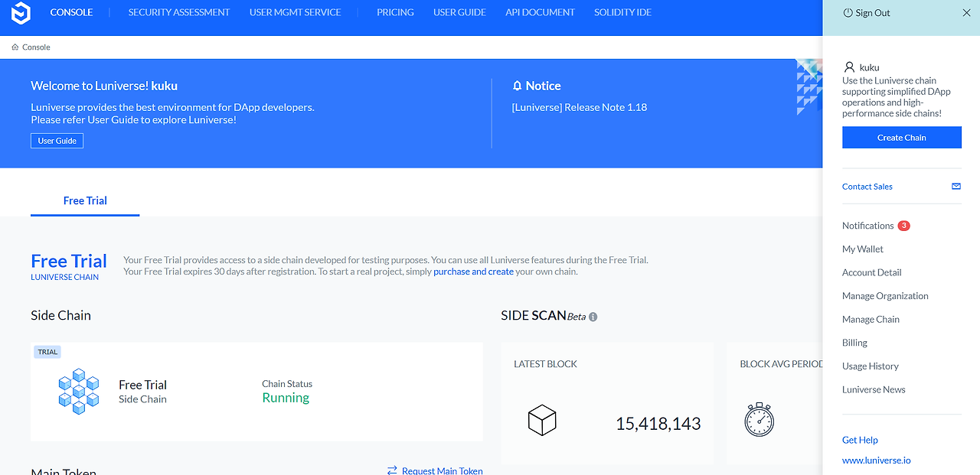This screenshot has width=980, height=475.
Task: Follow the purchase and create link
Action: (473, 272)
